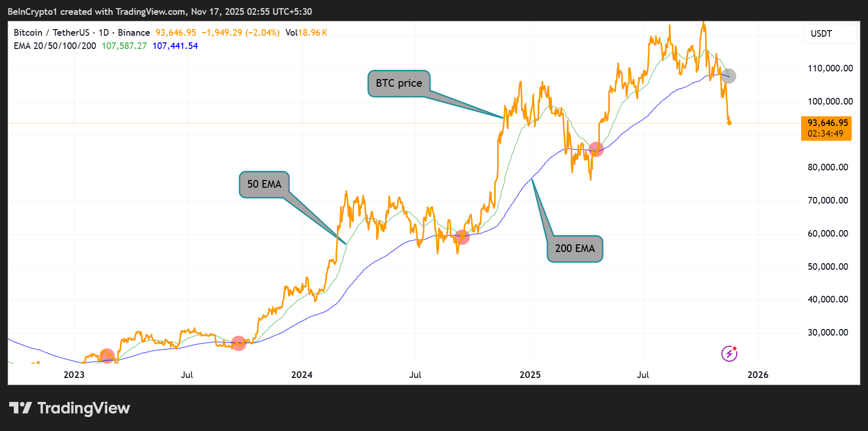Click the 110,000.00 value on the price scale
This screenshot has height=431, width=868.
830,68
